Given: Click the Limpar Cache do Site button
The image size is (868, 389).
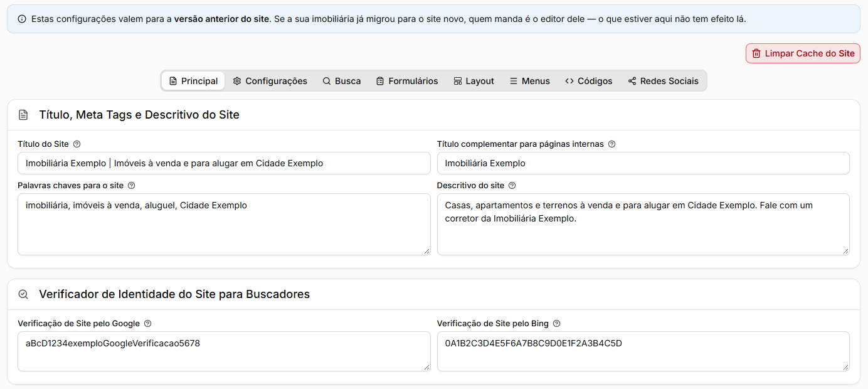Looking at the screenshot, I should click(803, 53).
